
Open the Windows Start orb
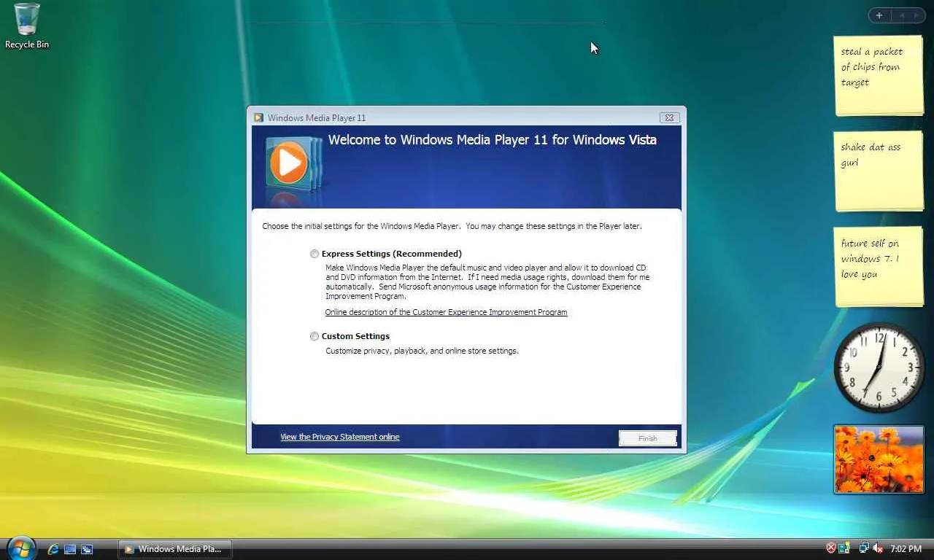(x=21, y=548)
